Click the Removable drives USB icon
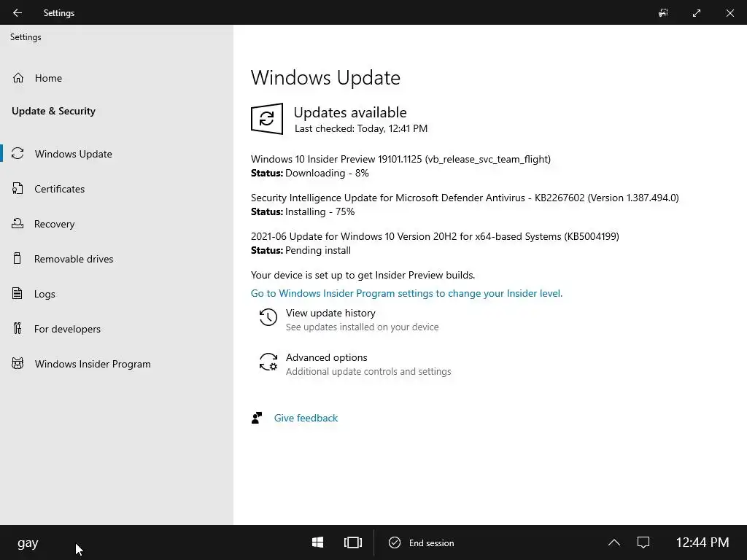 click(18, 259)
